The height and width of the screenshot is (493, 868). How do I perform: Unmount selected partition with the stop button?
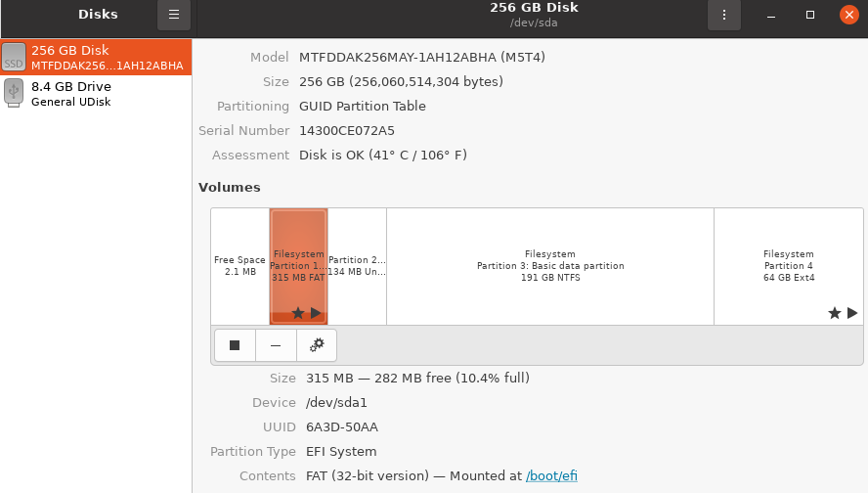point(235,345)
